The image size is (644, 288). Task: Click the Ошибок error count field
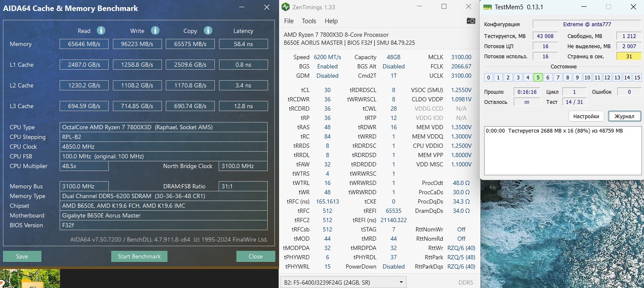point(629,92)
